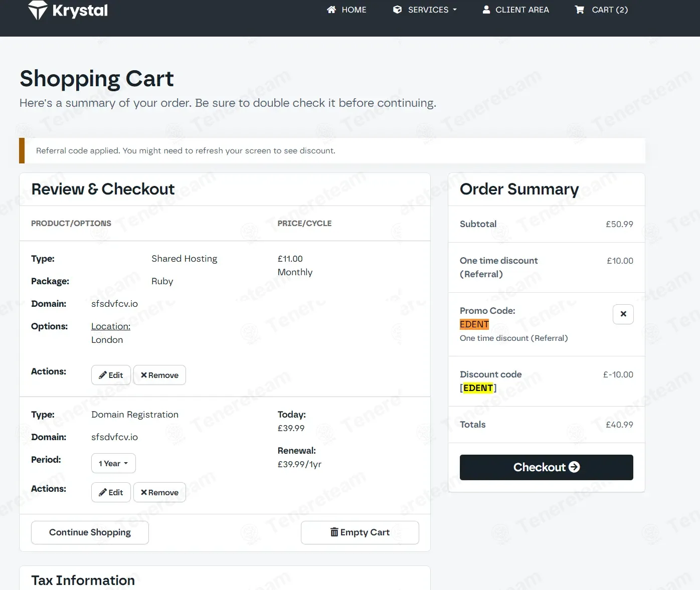This screenshot has width=700, height=590.
Task: Click the Shared Hosting type text
Action: [x=184, y=259]
